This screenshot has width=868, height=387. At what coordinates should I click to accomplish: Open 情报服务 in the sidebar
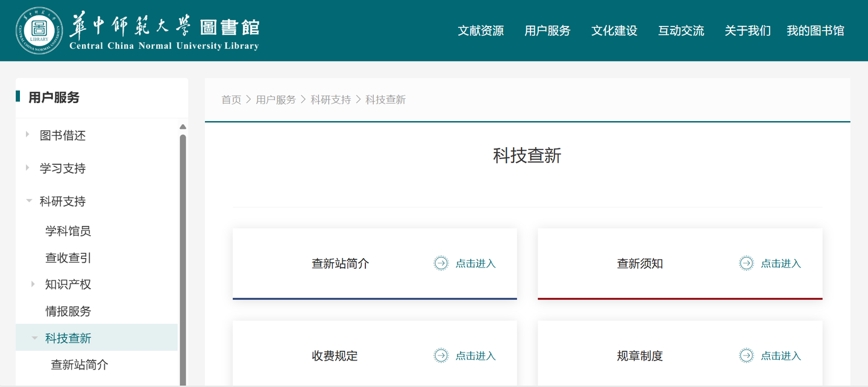click(x=68, y=311)
